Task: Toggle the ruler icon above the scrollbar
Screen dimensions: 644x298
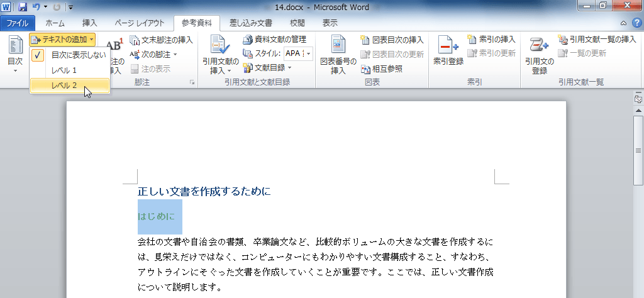Action: click(x=638, y=99)
